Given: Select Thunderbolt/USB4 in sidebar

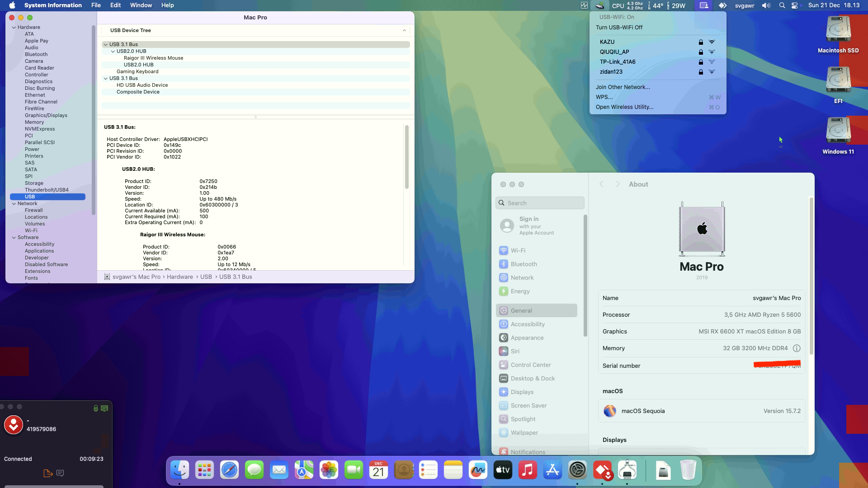Looking at the screenshot, I should tap(47, 190).
